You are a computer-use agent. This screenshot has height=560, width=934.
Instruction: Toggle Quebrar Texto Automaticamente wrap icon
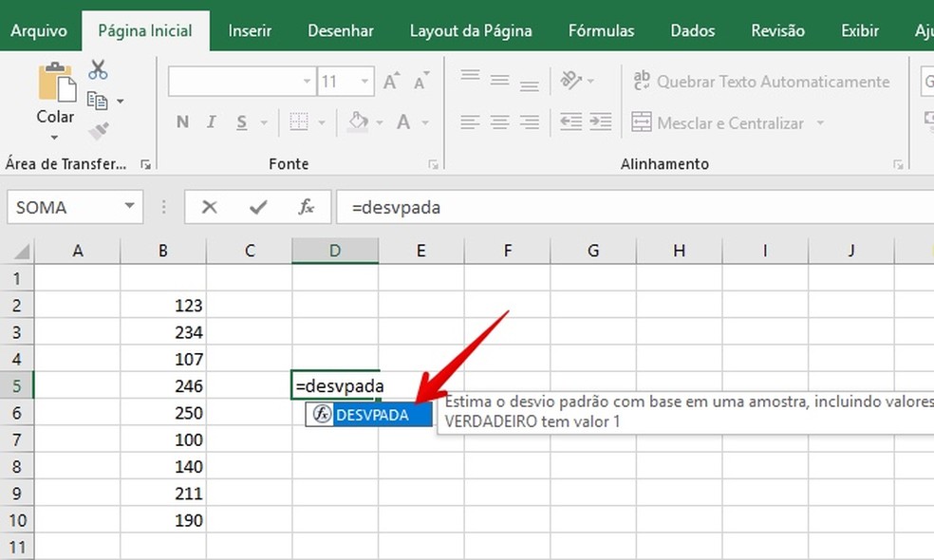641,82
